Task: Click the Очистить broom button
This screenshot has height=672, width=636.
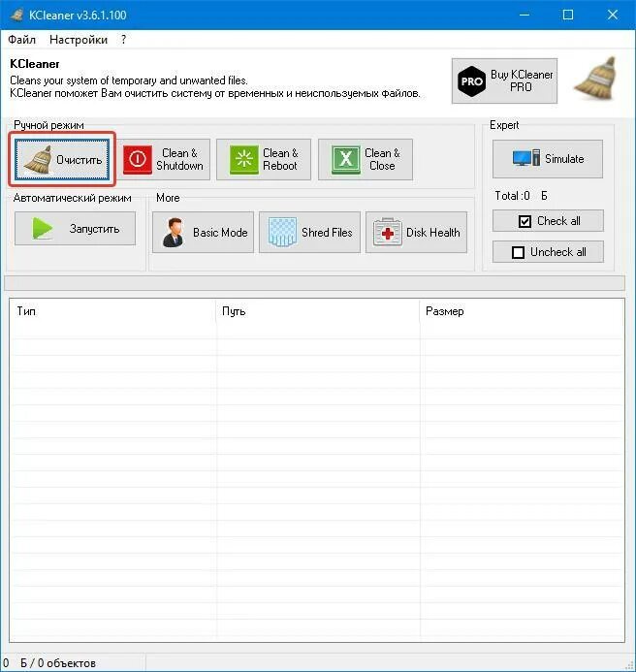Action: (62, 159)
